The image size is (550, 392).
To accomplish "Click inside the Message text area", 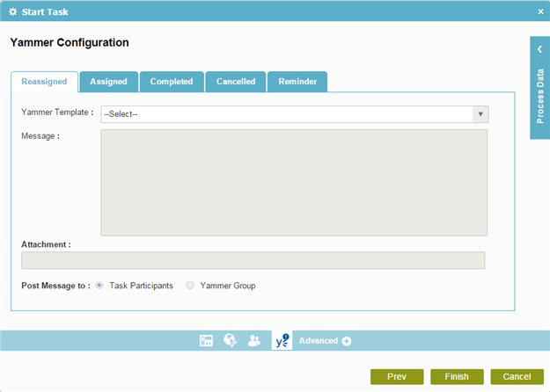I will (294, 183).
